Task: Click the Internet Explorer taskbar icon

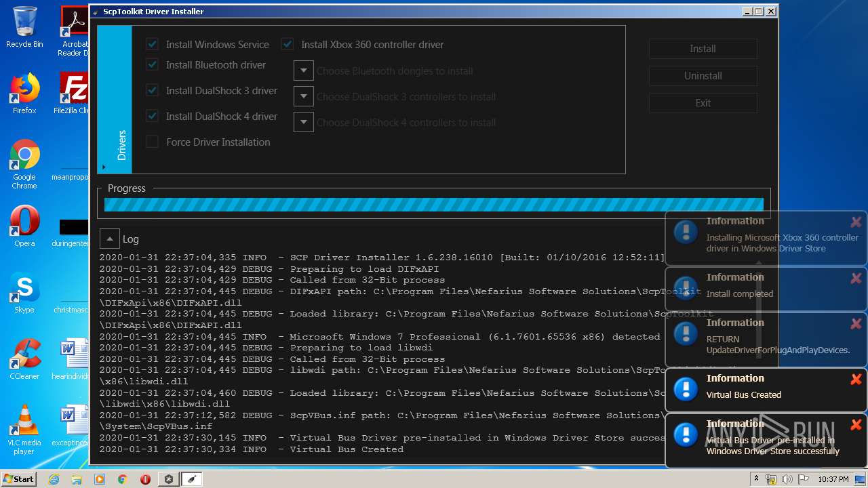Action: click(x=54, y=479)
